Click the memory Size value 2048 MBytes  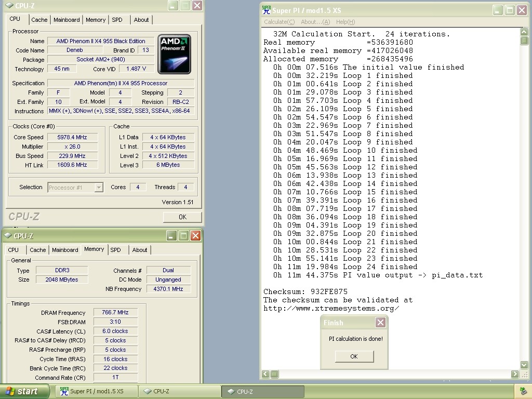click(62, 280)
